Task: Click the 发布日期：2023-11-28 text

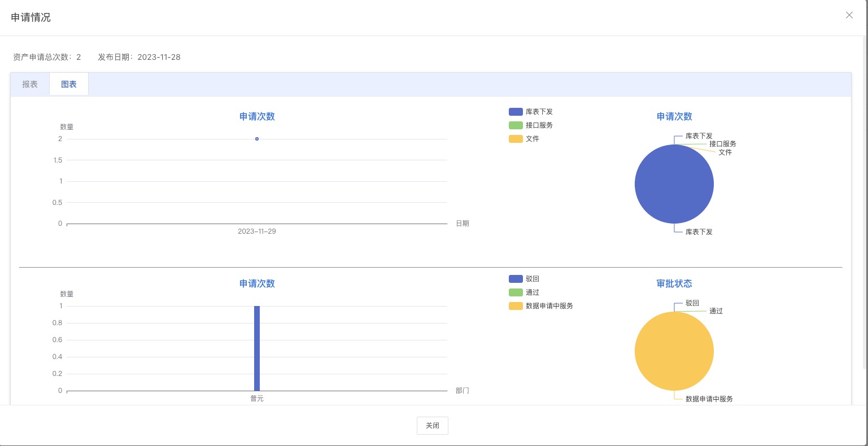Action: click(x=139, y=57)
